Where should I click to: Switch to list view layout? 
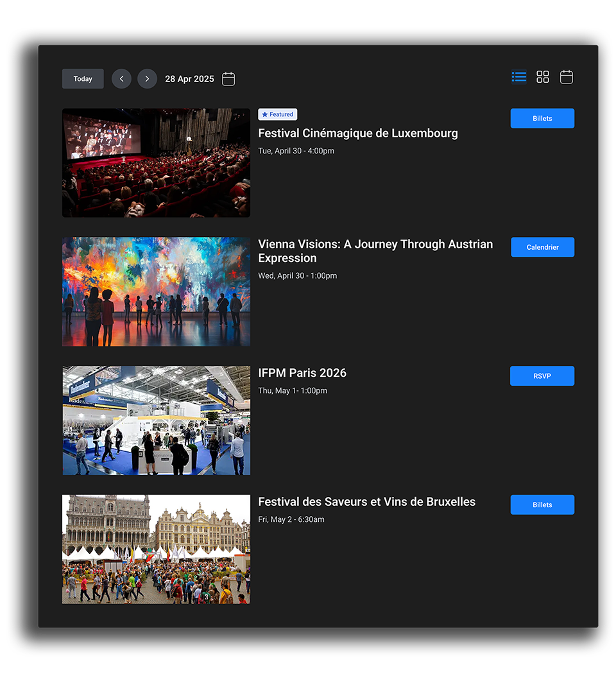click(519, 77)
